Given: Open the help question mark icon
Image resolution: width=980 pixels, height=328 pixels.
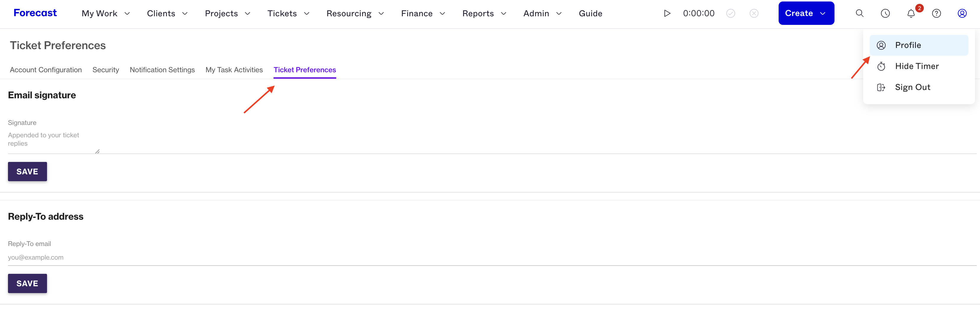Looking at the screenshot, I should point(936,13).
